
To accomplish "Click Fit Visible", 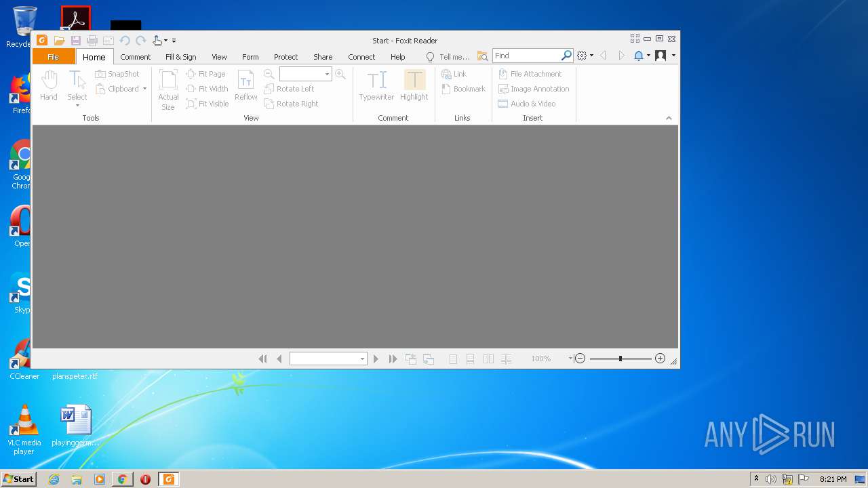I will click(208, 104).
